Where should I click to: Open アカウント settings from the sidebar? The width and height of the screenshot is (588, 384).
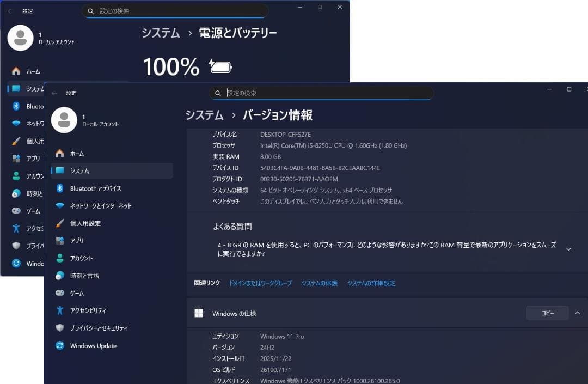tap(83, 258)
